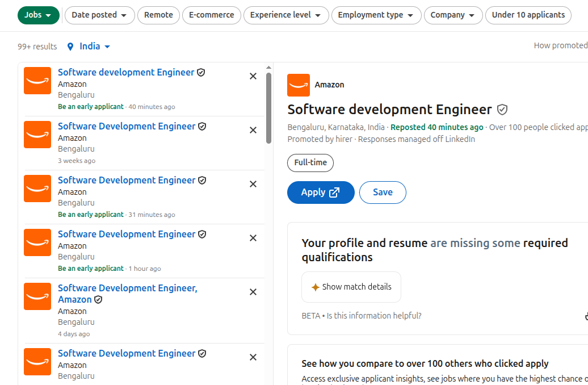
Task: Click the 99+ results count
Action: pos(37,47)
